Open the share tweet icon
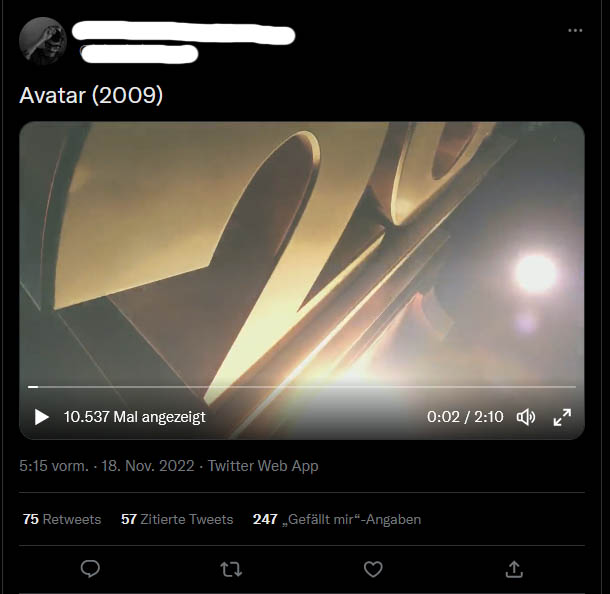 click(514, 569)
